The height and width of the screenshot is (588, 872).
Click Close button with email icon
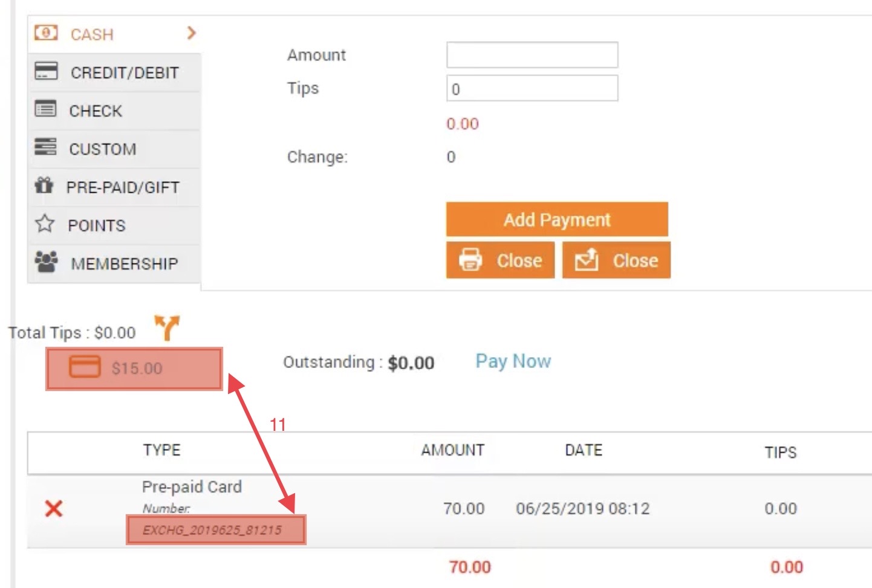616,260
